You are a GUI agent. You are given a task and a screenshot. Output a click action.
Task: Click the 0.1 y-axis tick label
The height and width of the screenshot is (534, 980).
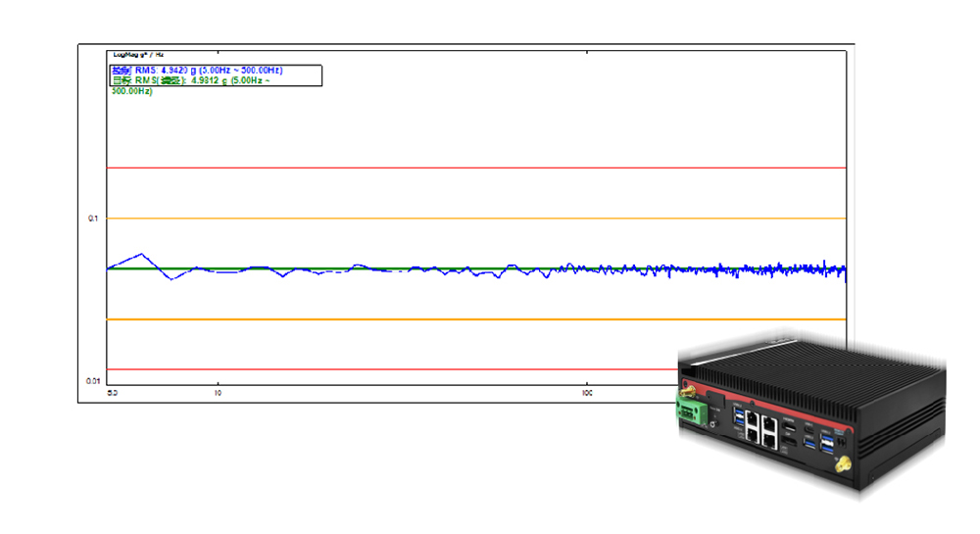pyautogui.click(x=95, y=218)
